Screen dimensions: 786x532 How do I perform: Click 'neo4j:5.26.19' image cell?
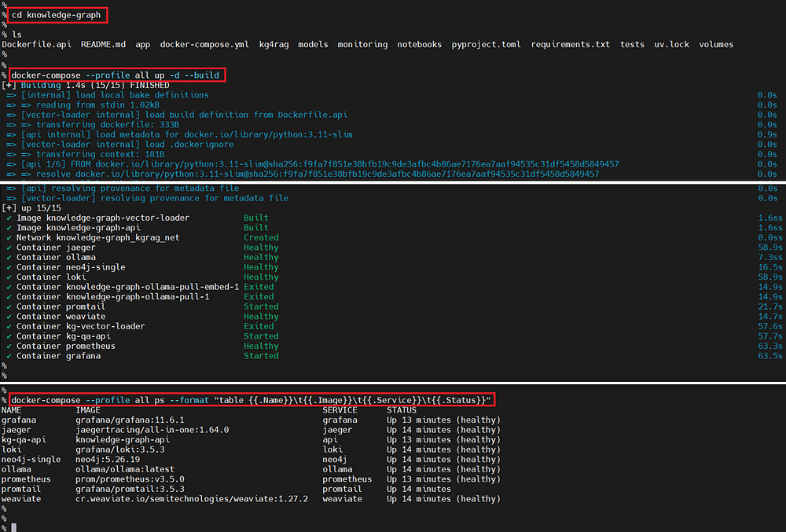(108, 460)
